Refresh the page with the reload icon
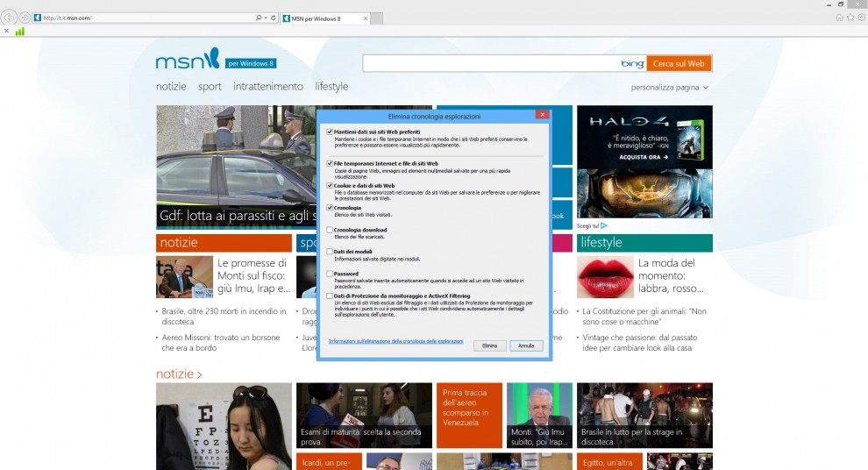868x470 pixels. 273,18
